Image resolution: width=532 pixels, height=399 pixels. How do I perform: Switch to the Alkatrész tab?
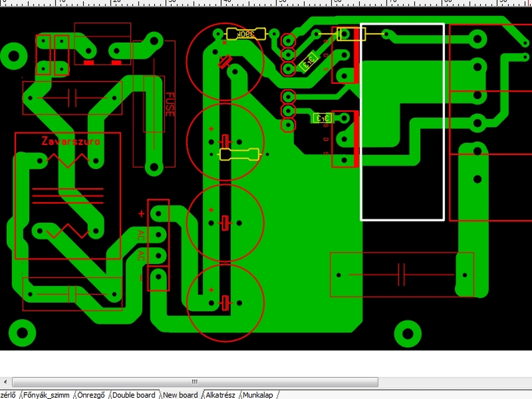[220, 395]
